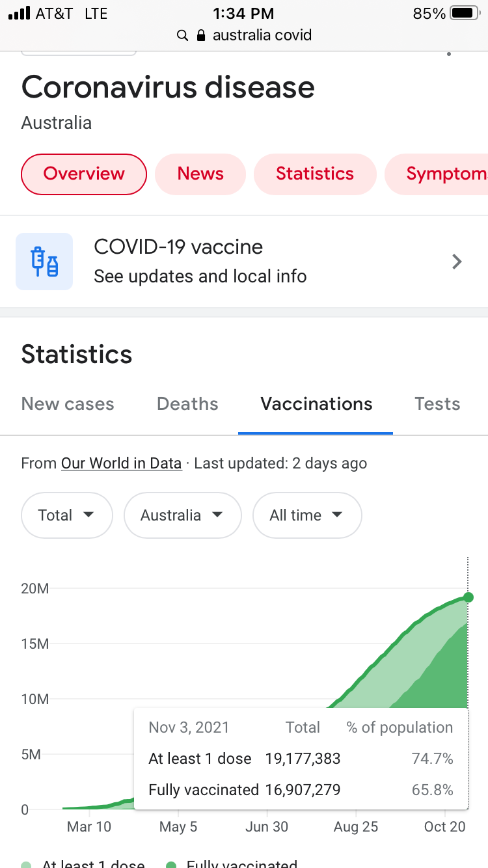Viewport: 488px width, 868px height.
Task: Tap the battery icon in status bar
Action: coord(464,13)
